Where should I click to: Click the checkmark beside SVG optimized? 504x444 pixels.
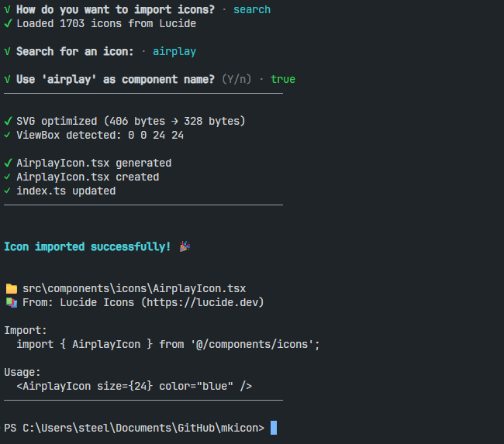click(x=8, y=121)
